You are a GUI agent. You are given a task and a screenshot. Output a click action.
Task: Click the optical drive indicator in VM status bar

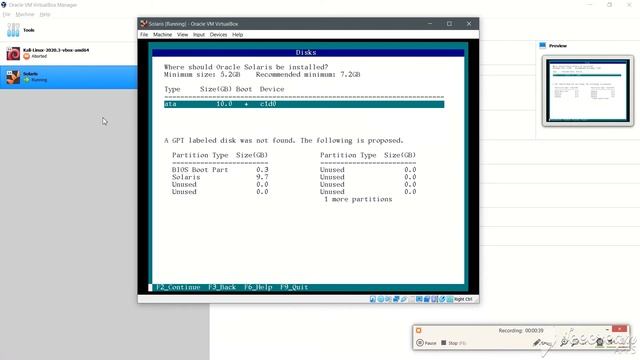380,299
